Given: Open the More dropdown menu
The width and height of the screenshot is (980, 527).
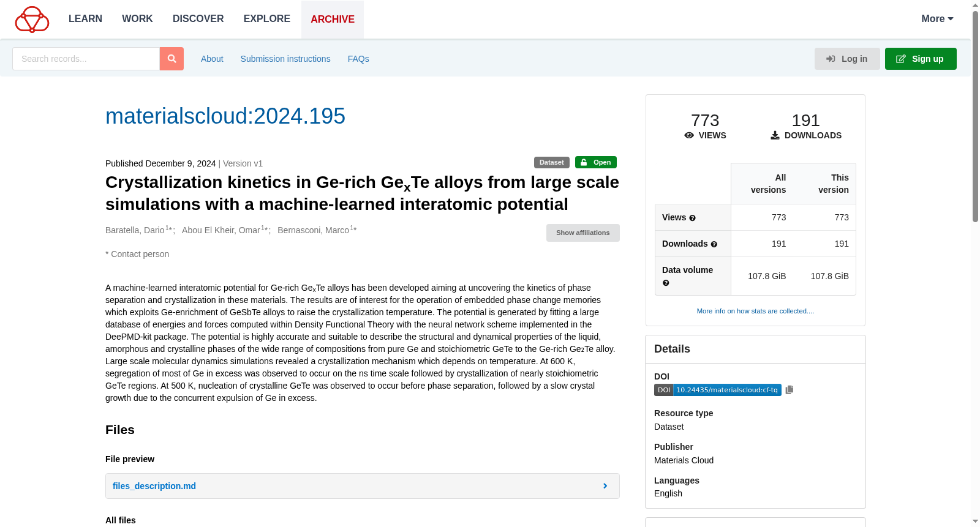Looking at the screenshot, I should pyautogui.click(x=937, y=19).
